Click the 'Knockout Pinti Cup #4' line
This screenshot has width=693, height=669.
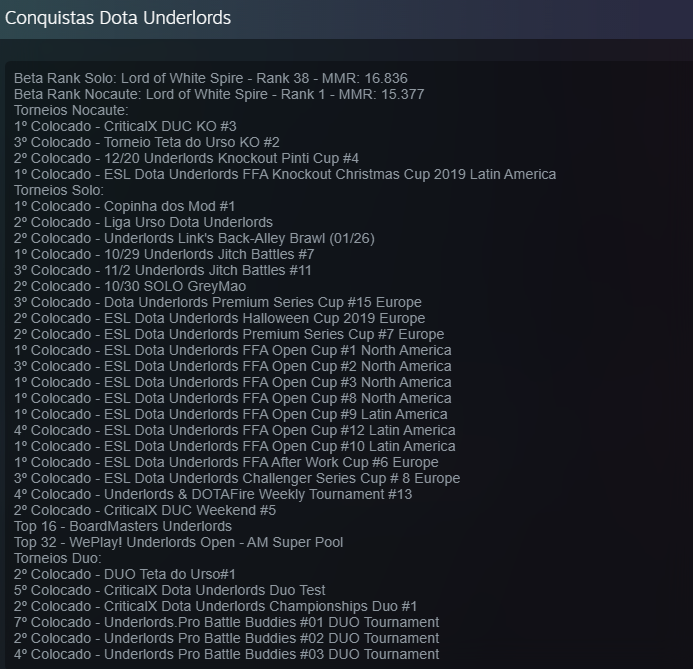(x=187, y=158)
